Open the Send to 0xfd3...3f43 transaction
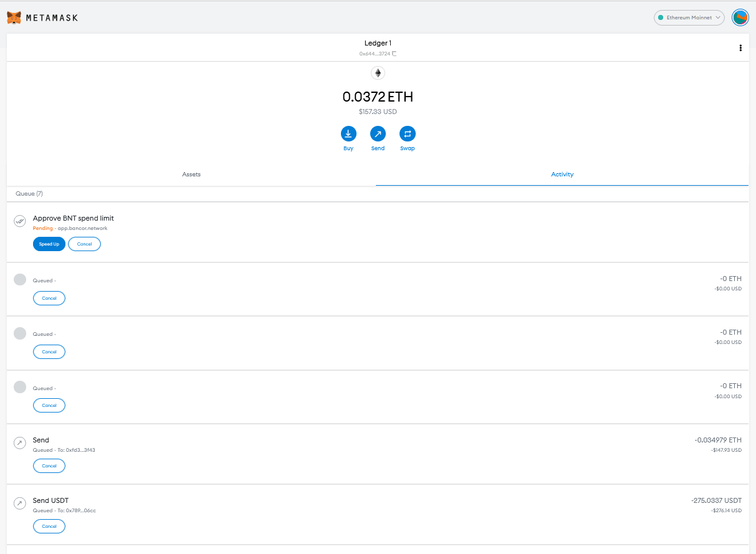756x554 pixels. click(378, 454)
